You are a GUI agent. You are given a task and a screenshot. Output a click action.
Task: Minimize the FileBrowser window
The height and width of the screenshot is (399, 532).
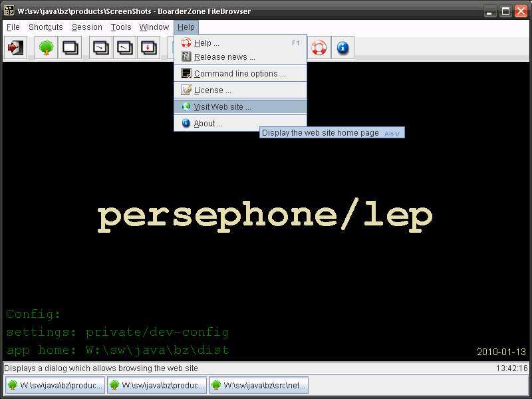[x=489, y=11]
